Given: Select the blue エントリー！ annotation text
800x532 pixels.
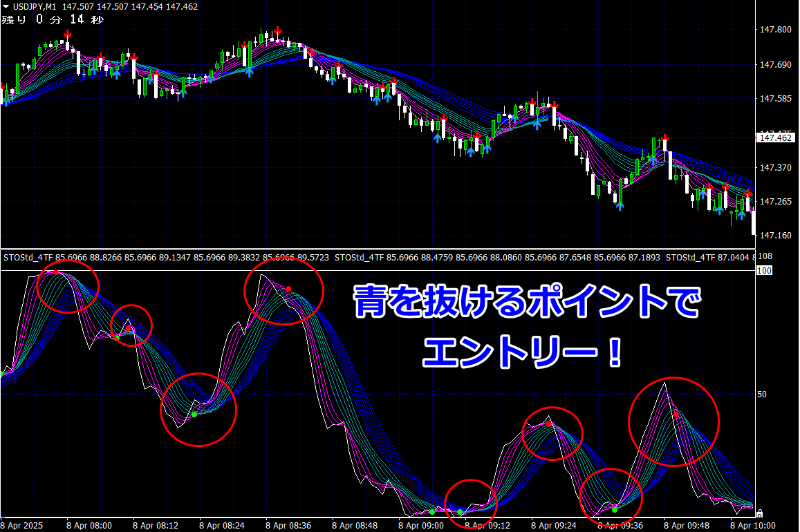Looking at the screenshot, I should pyautogui.click(x=523, y=352).
